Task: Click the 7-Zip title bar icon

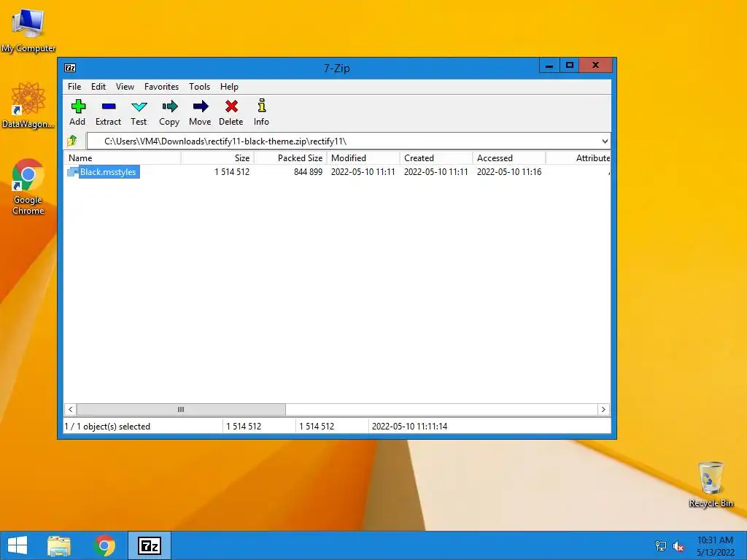Action: click(x=70, y=68)
